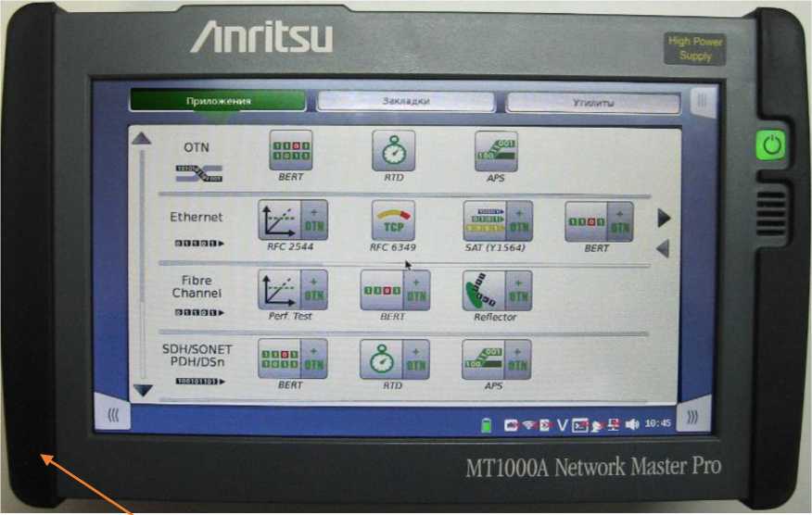Launch the Fibre Channel Reflector
The image size is (812, 515).
point(497,291)
